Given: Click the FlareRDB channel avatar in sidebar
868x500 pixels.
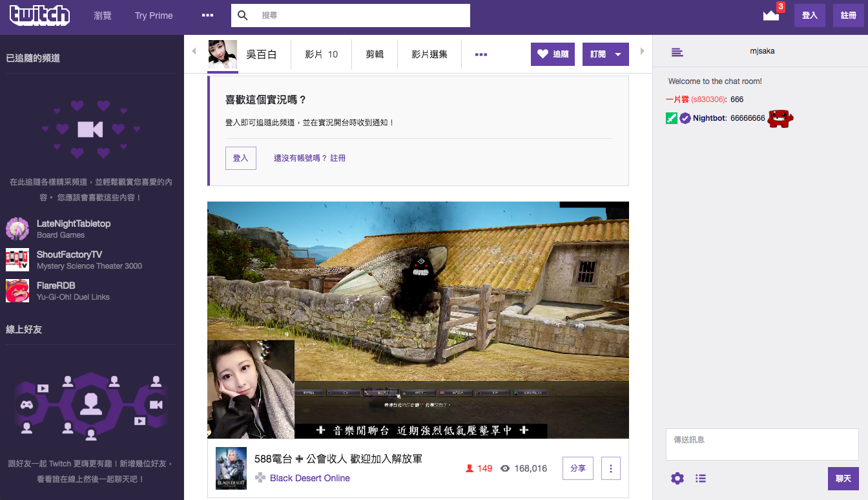Looking at the screenshot, I should (17, 291).
